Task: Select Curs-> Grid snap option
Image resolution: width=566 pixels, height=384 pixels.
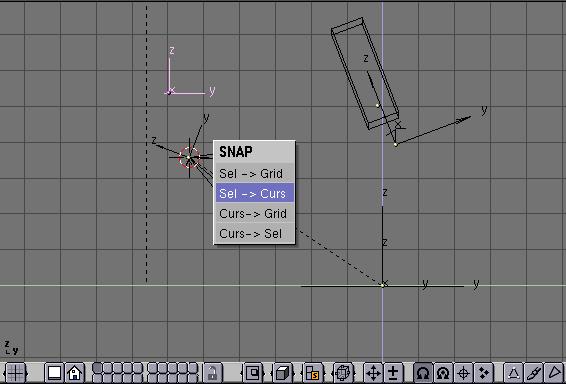Action: click(254, 214)
